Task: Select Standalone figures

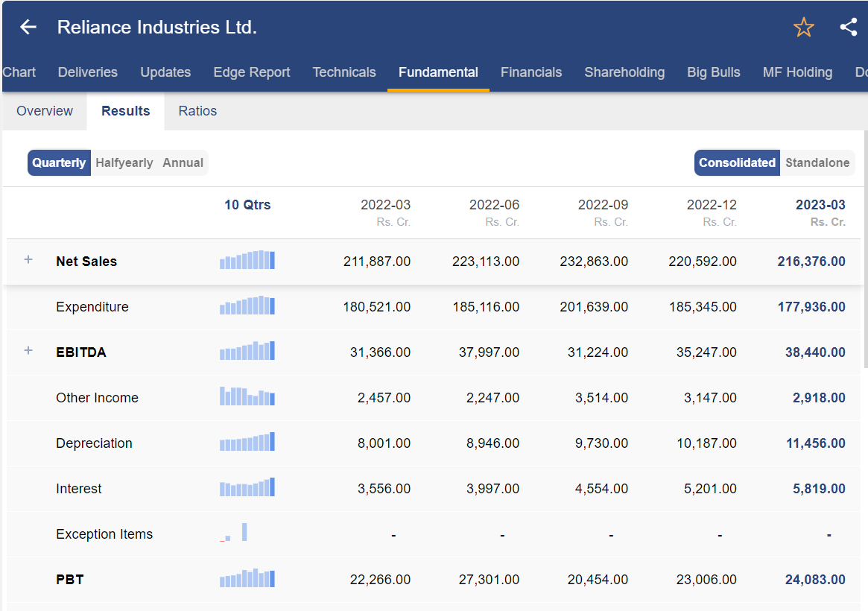Action: 817,162
